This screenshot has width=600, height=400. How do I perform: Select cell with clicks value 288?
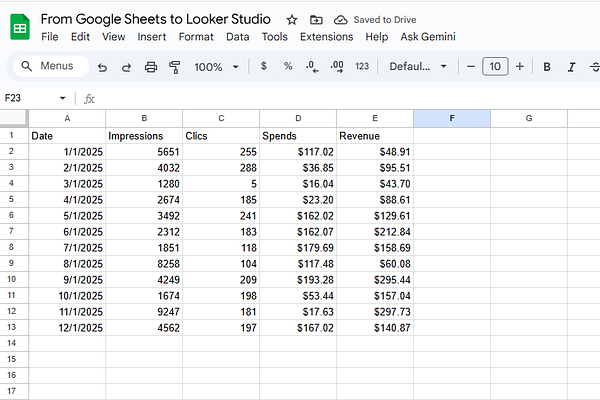click(x=221, y=168)
